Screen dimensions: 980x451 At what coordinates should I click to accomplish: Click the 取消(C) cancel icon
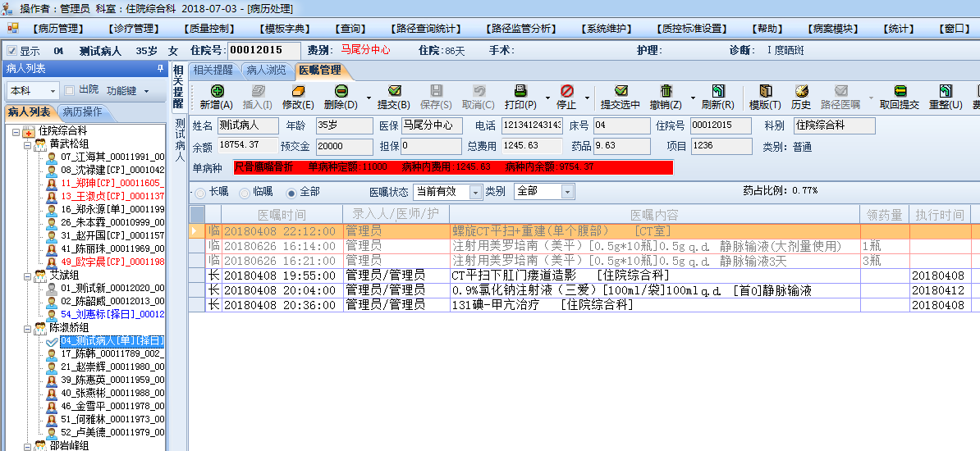[x=479, y=91]
